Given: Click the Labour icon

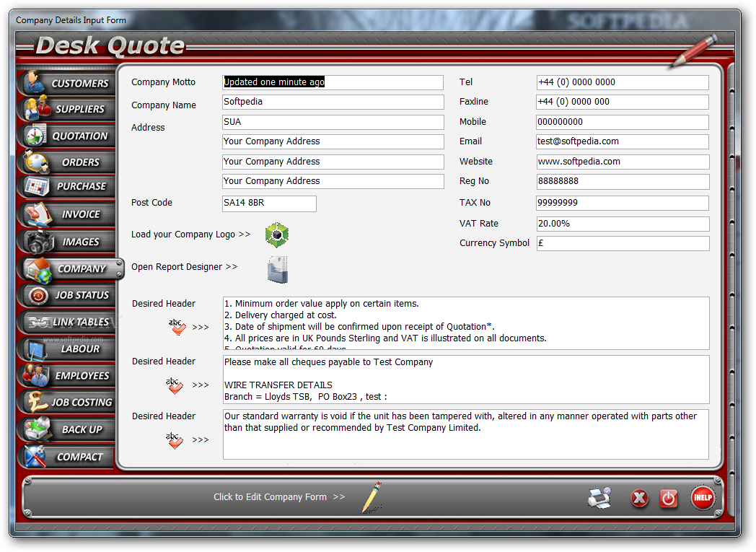Looking at the screenshot, I should tap(37, 349).
